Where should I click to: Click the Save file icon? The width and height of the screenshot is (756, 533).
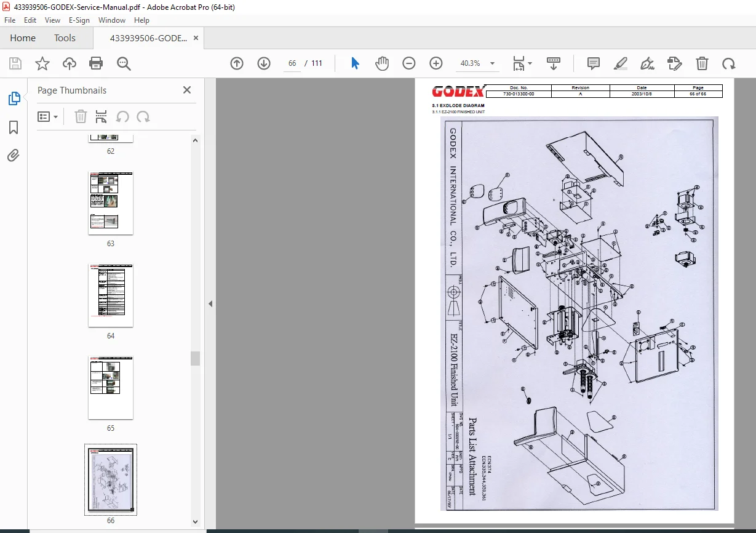click(15, 63)
